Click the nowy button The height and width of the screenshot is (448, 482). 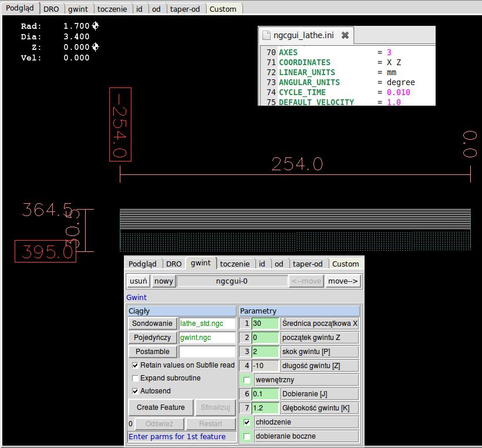click(164, 281)
